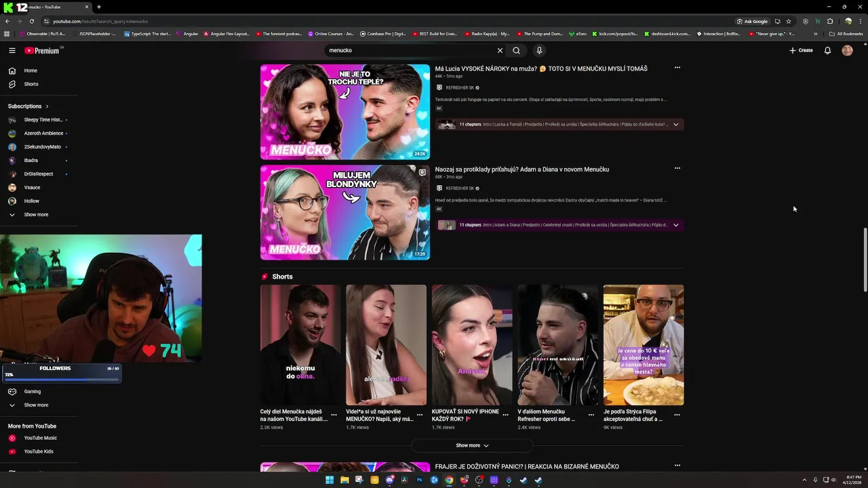
Task: Expand subscriptions with Show more
Action: [x=36, y=214]
